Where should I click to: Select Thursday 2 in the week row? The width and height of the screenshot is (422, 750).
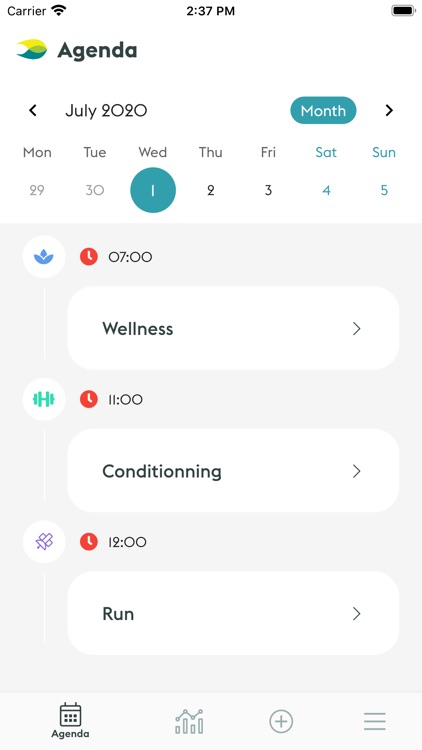click(x=211, y=190)
